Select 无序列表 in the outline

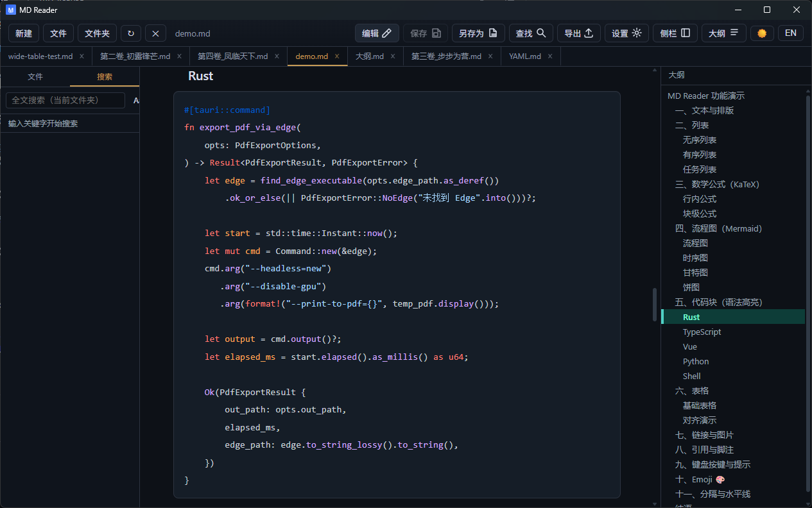tap(700, 140)
